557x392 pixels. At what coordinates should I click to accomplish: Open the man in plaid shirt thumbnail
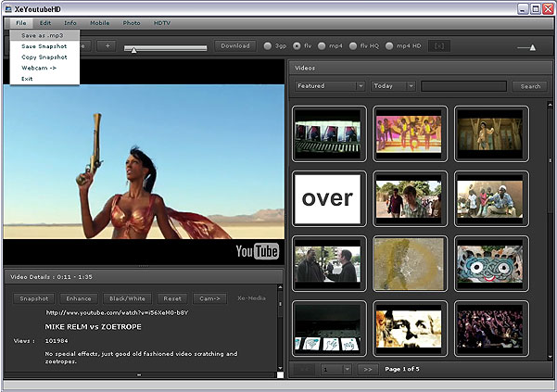(x=410, y=199)
